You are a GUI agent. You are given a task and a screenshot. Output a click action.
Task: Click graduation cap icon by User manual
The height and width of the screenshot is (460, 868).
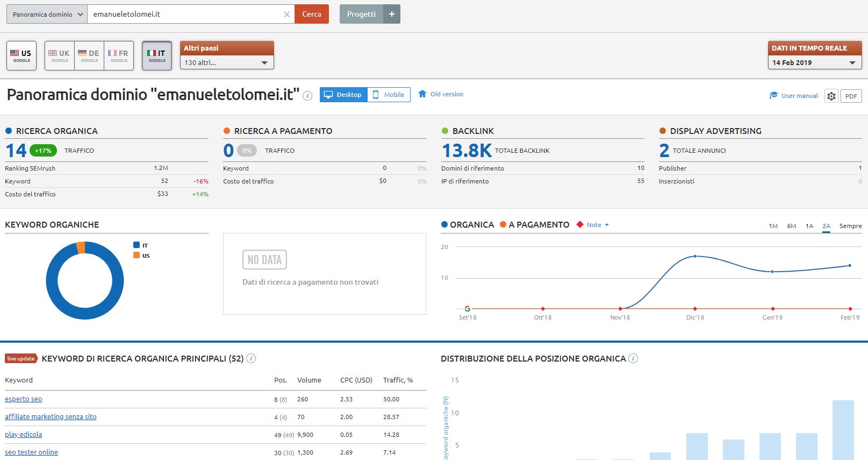[x=774, y=95]
